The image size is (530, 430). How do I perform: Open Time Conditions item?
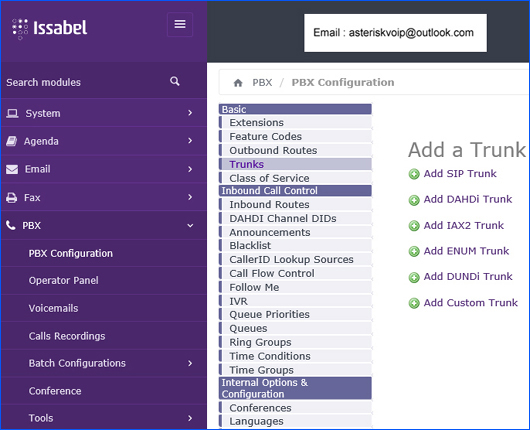point(295,356)
